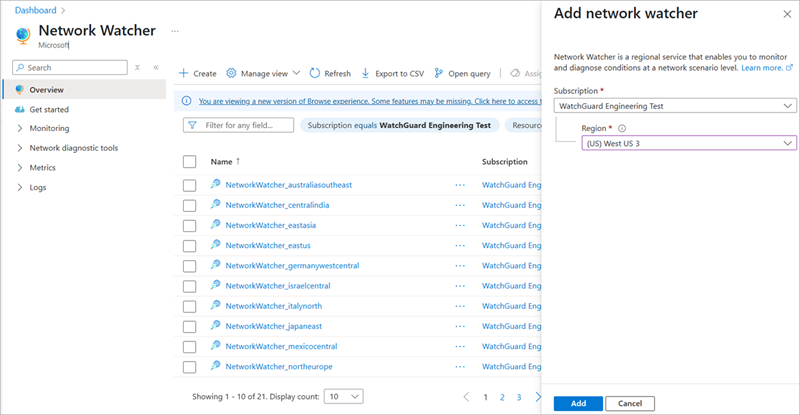Click the Add button

click(578, 403)
